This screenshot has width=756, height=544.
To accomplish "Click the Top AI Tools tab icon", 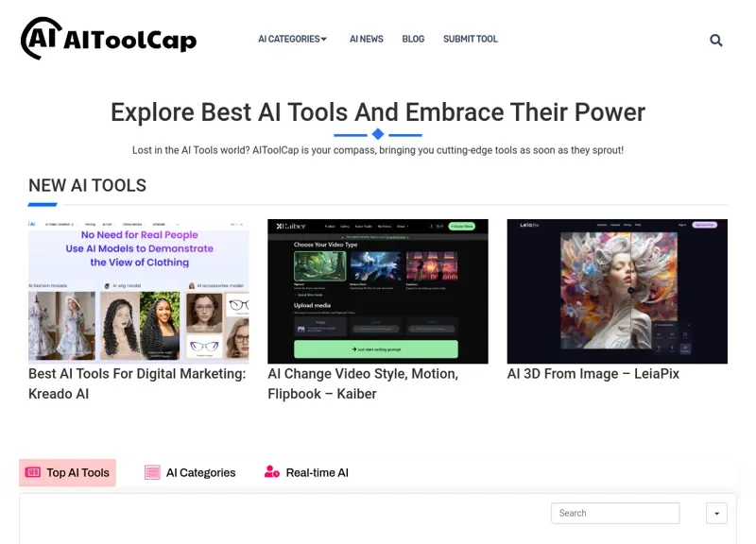I will (x=33, y=472).
